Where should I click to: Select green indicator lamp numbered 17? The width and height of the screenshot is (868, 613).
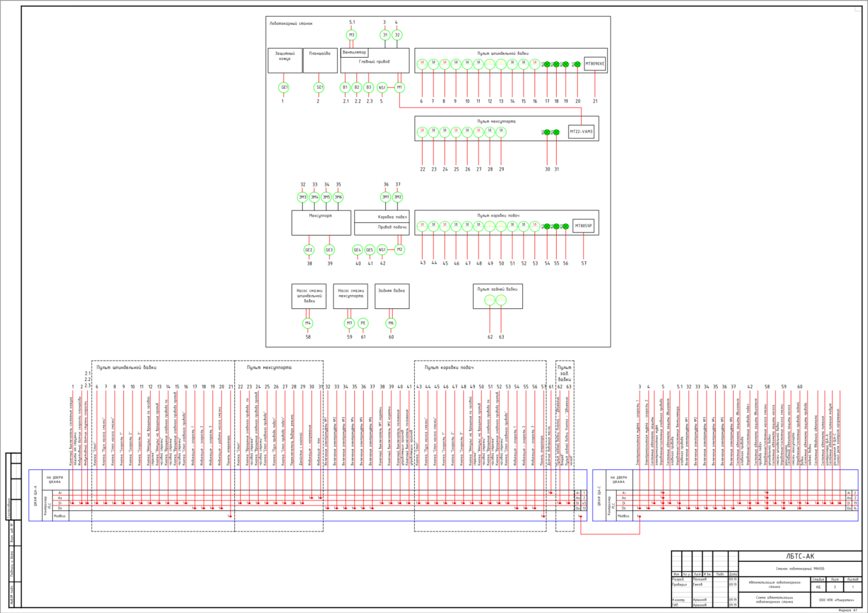pyautogui.click(x=547, y=64)
